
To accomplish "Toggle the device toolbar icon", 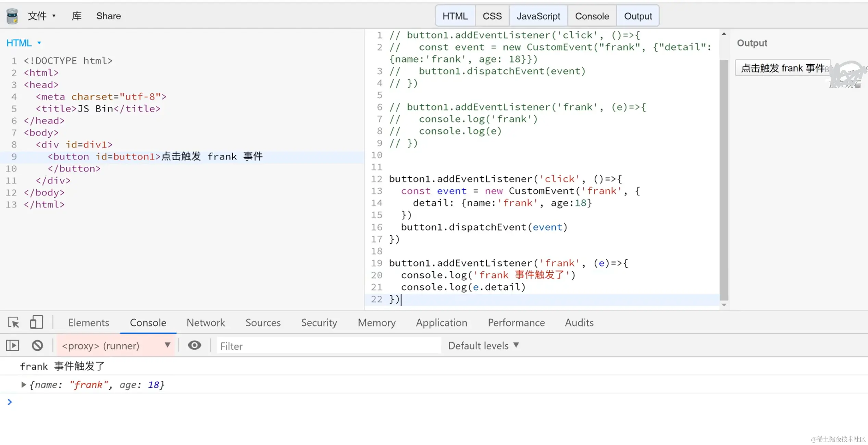I will click(36, 322).
